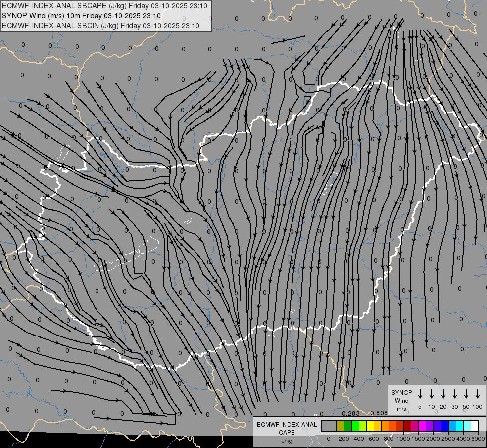Click the 800 tick on the CAPE scale
This screenshot has width=487, height=448.
[x=389, y=439]
